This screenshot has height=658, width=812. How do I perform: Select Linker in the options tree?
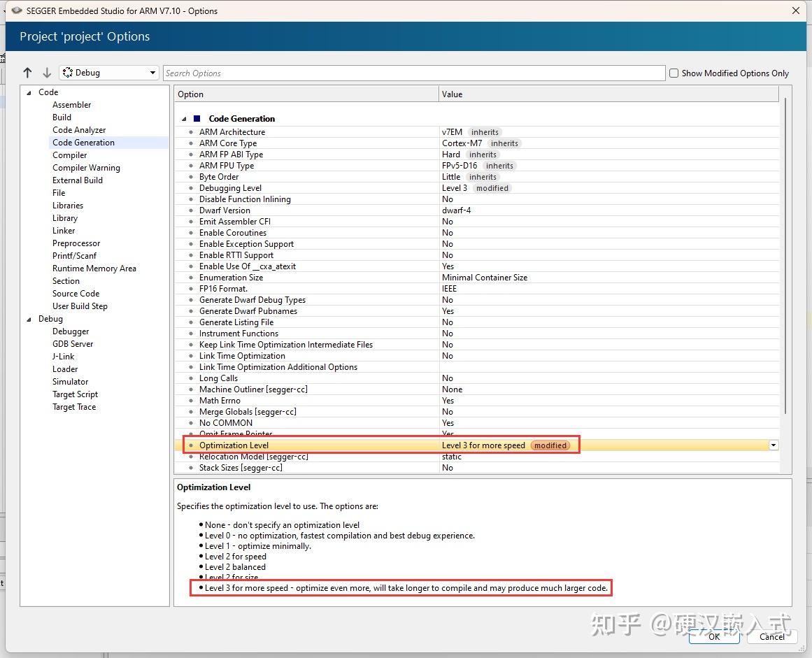point(64,230)
